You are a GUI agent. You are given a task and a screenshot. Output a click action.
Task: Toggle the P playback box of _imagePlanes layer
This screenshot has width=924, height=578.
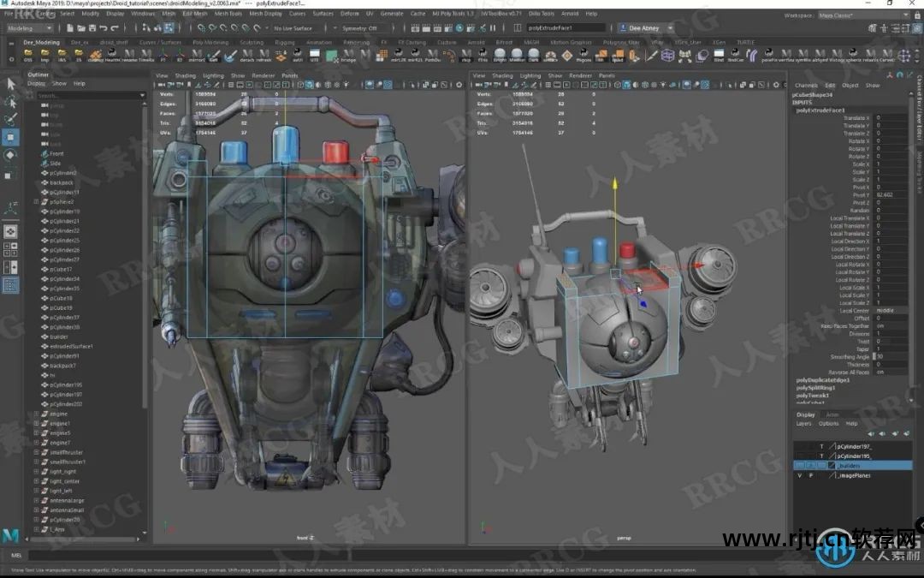[810, 475]
